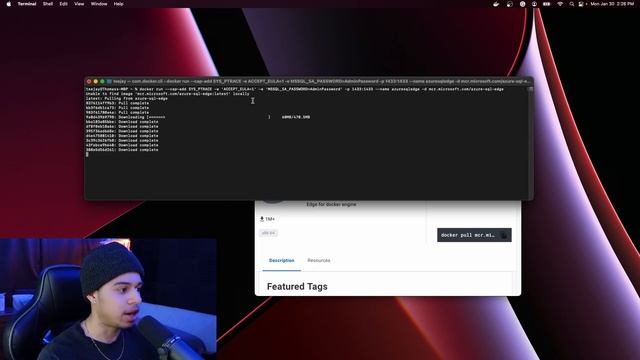This screenshot has width=640, height=360.
Task: Click the downloads count icon '1M+'
Action: pyautogui.click(x=267, y=219)
